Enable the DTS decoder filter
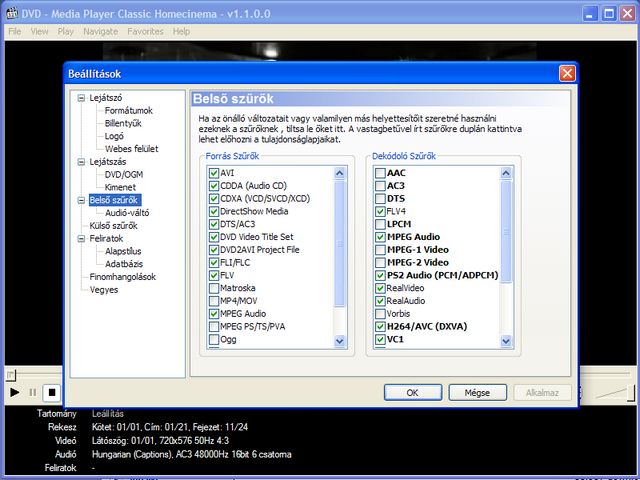 tap(380, 199)
